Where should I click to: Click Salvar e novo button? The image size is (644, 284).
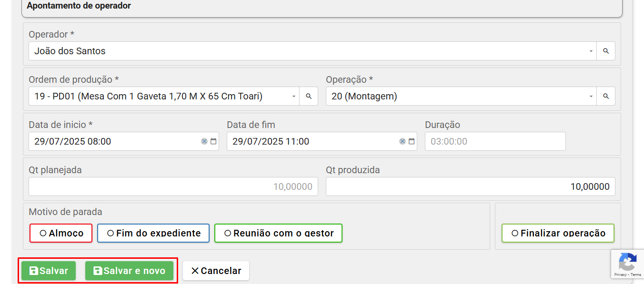[129, 271]
